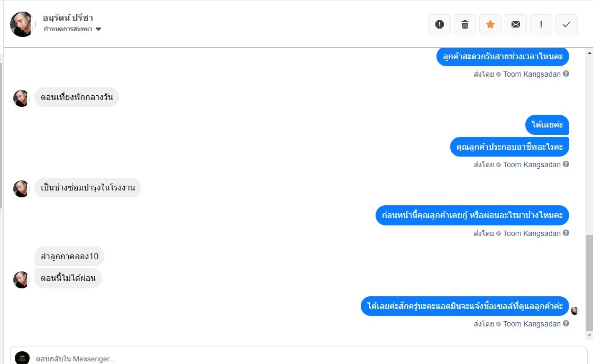Mark conversation unread with envelope icon

coord(516,24)
